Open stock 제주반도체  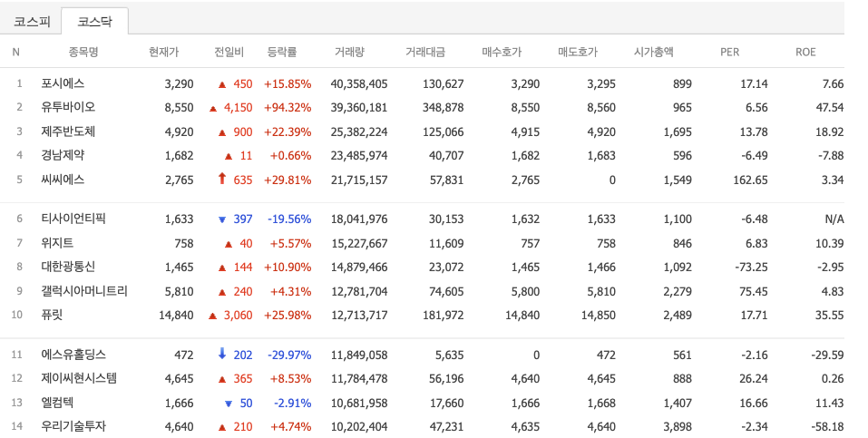[x=68, y=131]
